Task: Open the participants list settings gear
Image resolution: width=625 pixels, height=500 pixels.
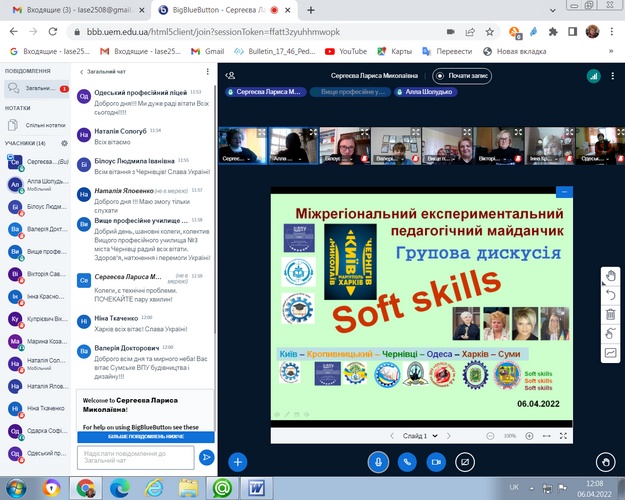Action: click(x=65, y=143)
